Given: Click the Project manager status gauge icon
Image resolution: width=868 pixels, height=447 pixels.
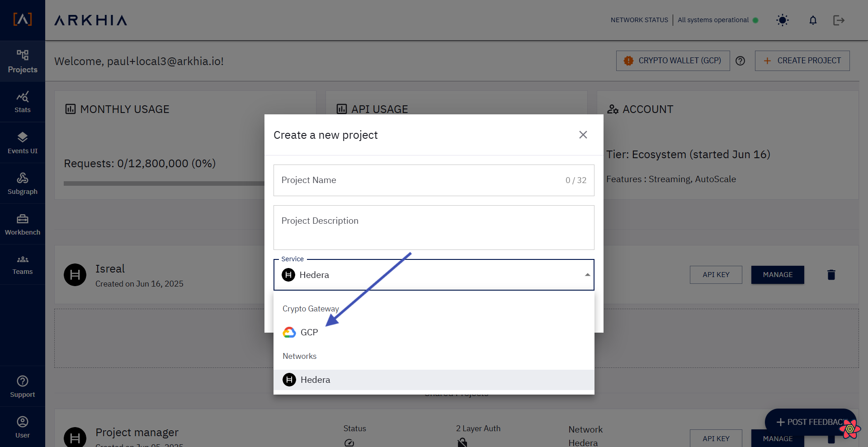Looking at the screenshot, I should point(349,442).
